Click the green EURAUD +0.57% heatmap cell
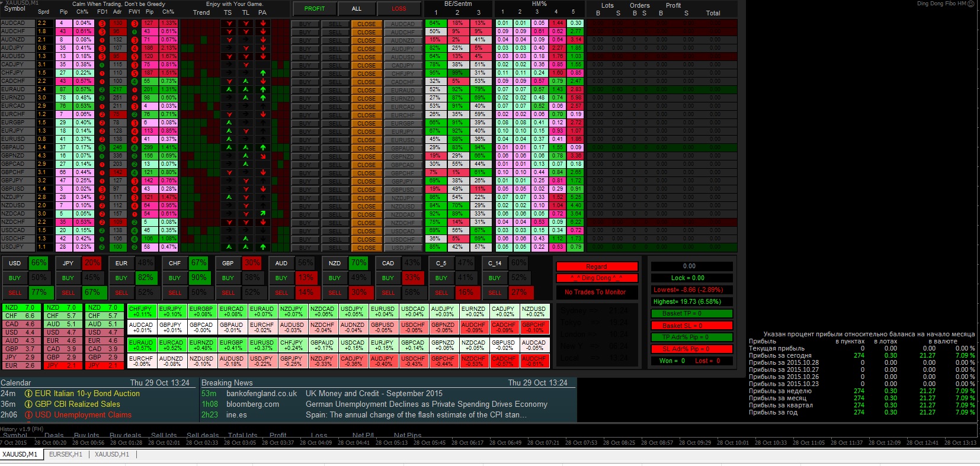Screen dimensions: 980x466 [x=141, y=345]
